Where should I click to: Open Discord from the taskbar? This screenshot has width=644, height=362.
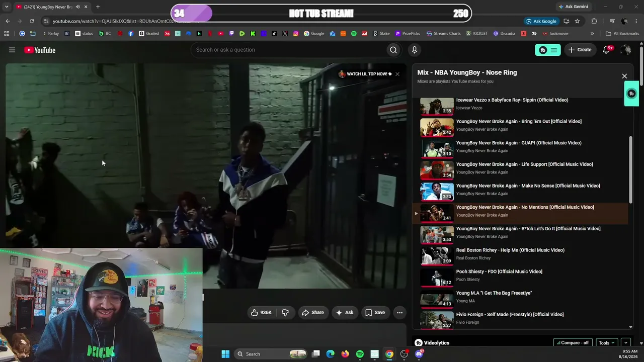pos(419,354)
